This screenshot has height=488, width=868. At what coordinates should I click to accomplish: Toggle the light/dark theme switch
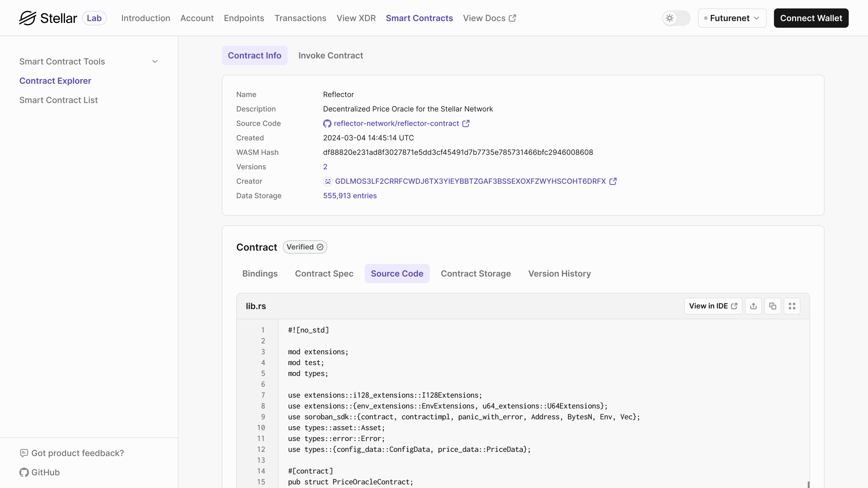tap(676, 18)
